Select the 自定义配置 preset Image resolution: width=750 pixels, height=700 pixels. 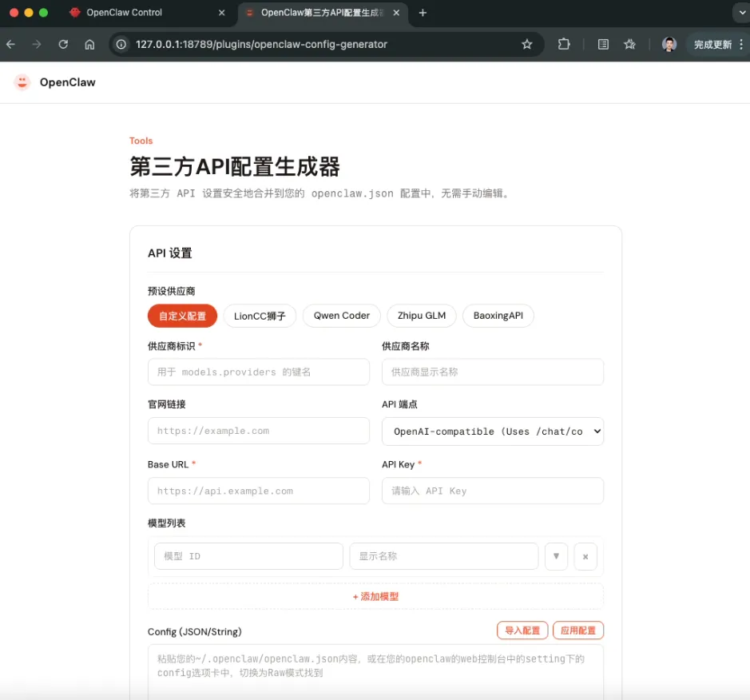point(182,316)
